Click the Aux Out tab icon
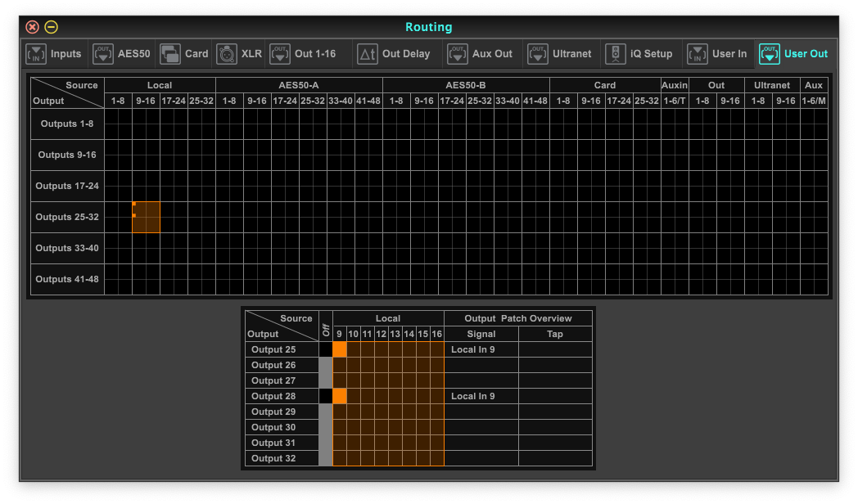858x504 pixels. pos(458,54)
